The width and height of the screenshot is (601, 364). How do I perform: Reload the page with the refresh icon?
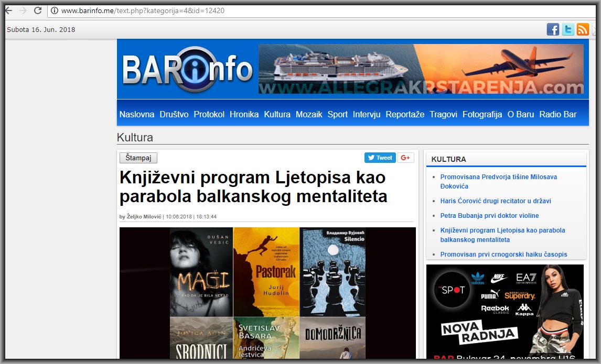(38, 10)
